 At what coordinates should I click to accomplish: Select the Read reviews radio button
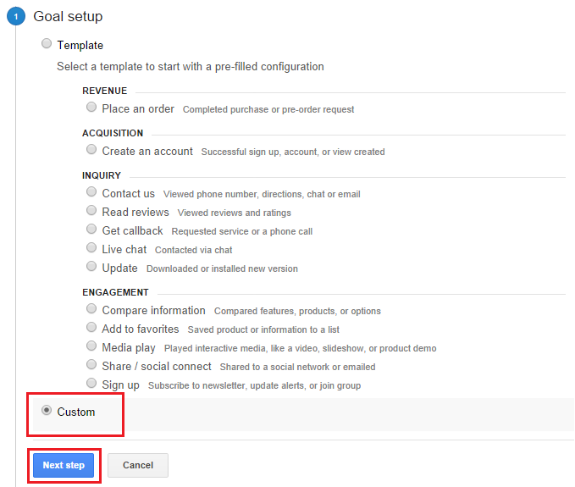[91, 210]
